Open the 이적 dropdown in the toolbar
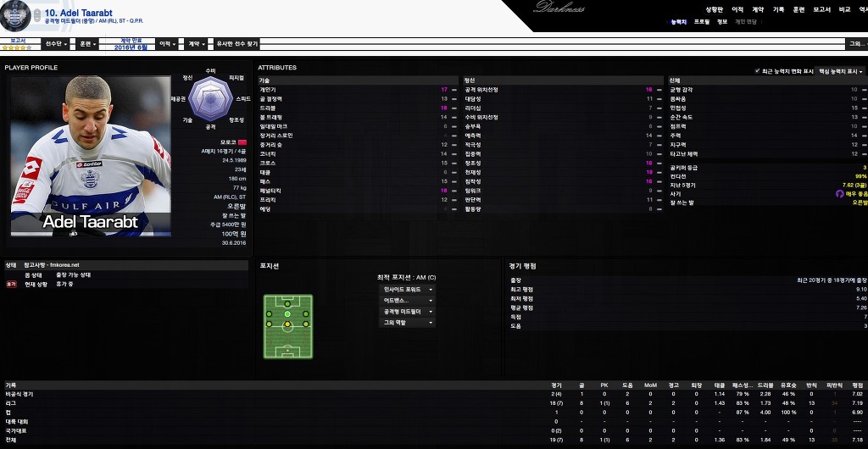Screen dimensions: 868x449 tap(167, 44)
